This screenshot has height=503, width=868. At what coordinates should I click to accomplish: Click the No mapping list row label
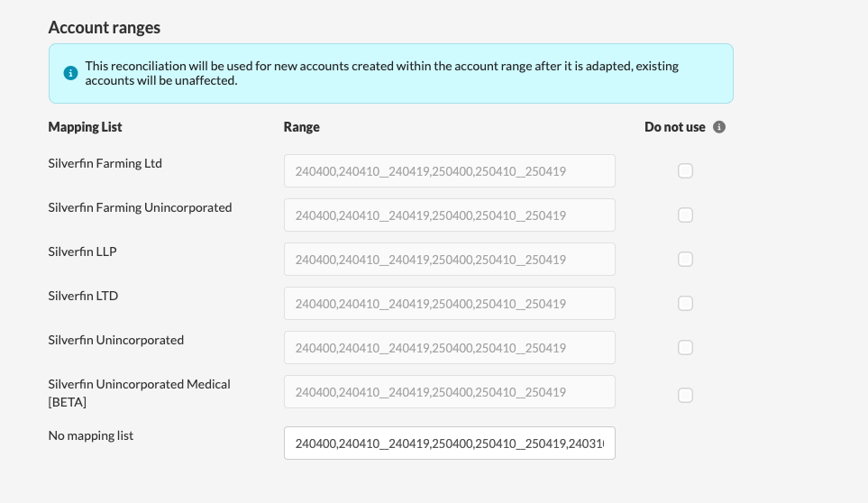pos(90,435)
